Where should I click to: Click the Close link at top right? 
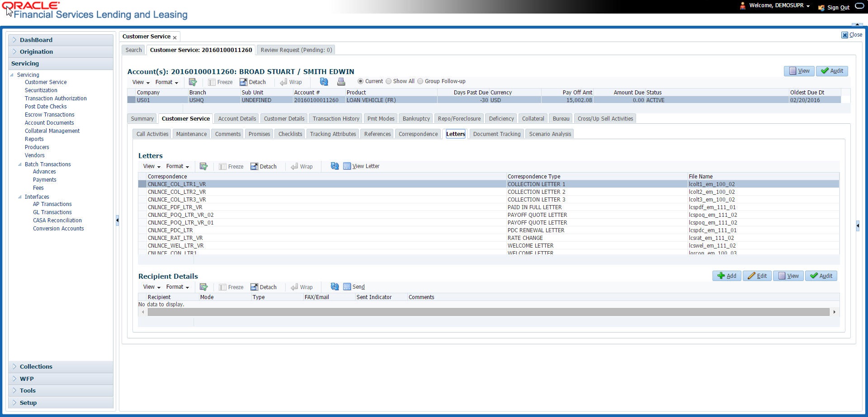[852, 34]
